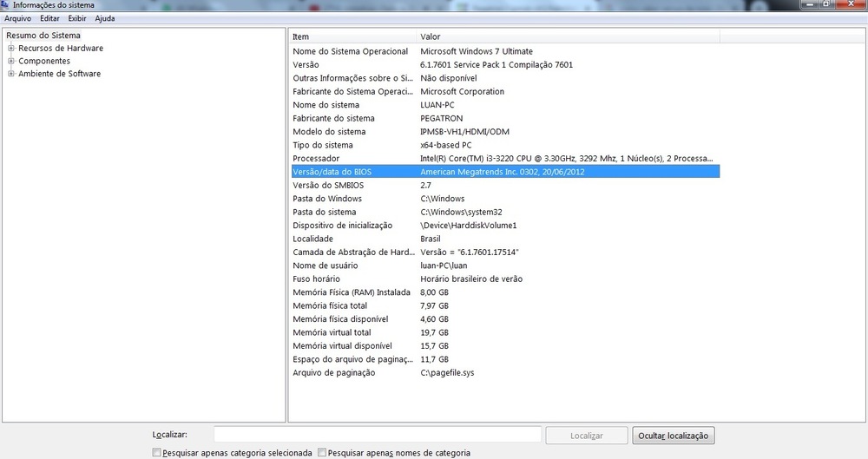Viewport: 868px width, 459px height.
Task: Expand the Recursos de Hardware tree node
Action: pyautogui.click(x=11, y=49)
